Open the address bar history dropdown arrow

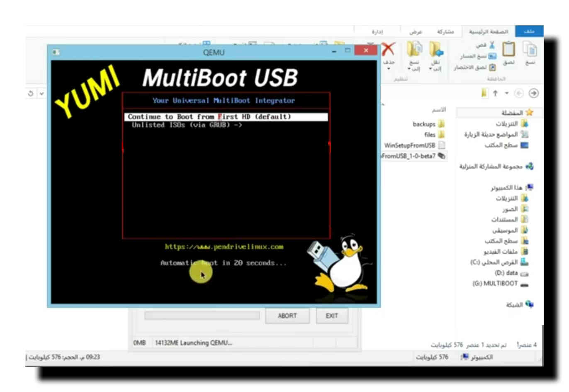coord(41,93)
